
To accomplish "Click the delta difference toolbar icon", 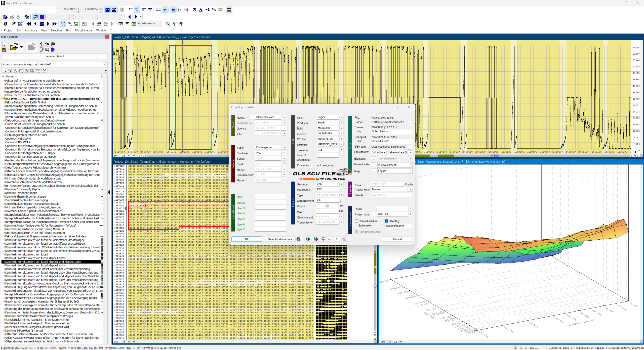I will 201,10.
